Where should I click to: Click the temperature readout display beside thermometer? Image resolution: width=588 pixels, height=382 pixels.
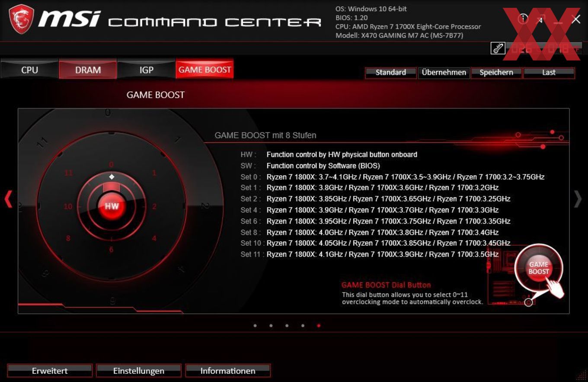coord(544,48)
